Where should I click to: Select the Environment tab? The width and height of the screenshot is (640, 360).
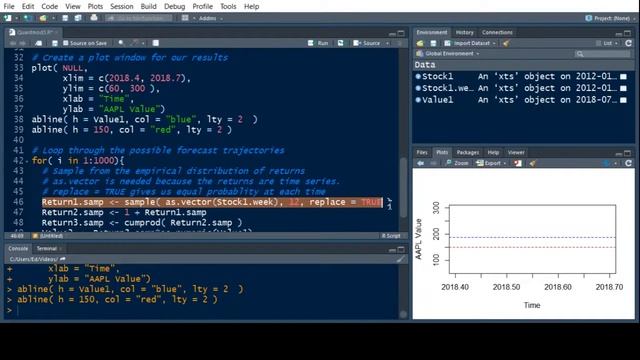431,32
